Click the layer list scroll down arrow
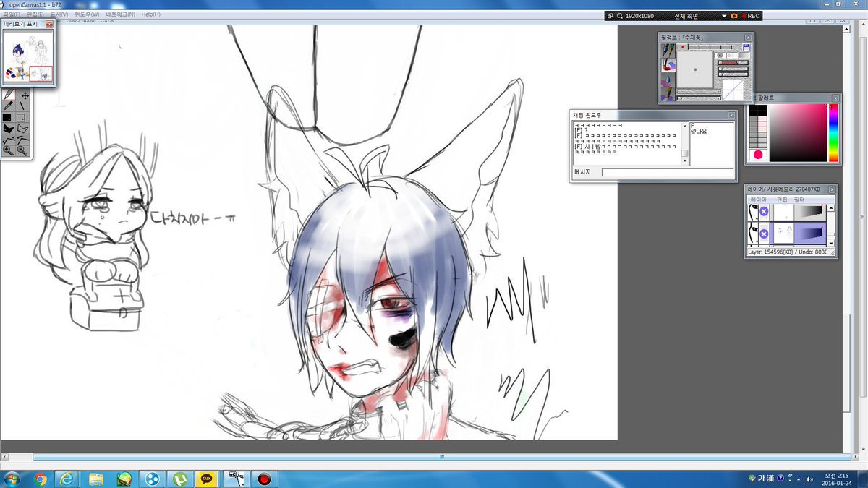The width and height of the screenshot is (868, 488). click(x=831, y=243)
